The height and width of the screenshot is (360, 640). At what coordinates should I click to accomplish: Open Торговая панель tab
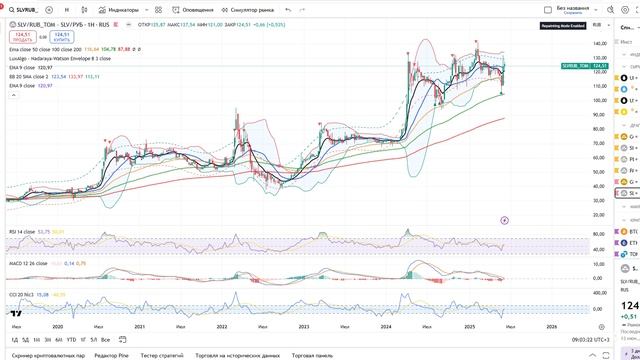click(x=312, y=356)
